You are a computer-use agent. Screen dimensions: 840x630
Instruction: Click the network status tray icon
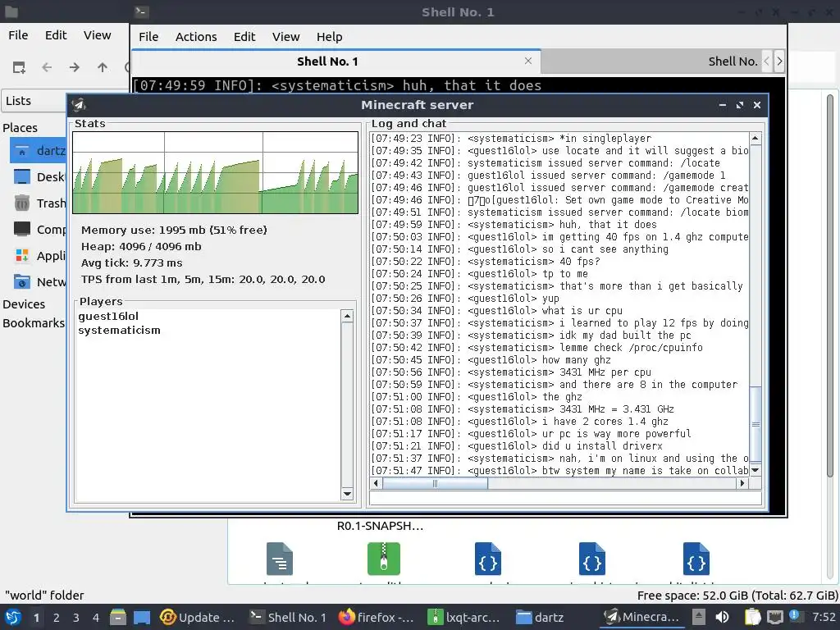point(775,617)
